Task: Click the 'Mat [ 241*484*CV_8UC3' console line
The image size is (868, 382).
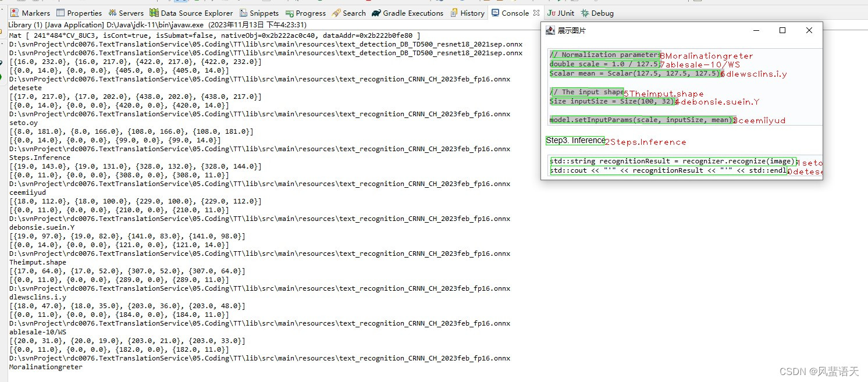Action: point(215,35)
